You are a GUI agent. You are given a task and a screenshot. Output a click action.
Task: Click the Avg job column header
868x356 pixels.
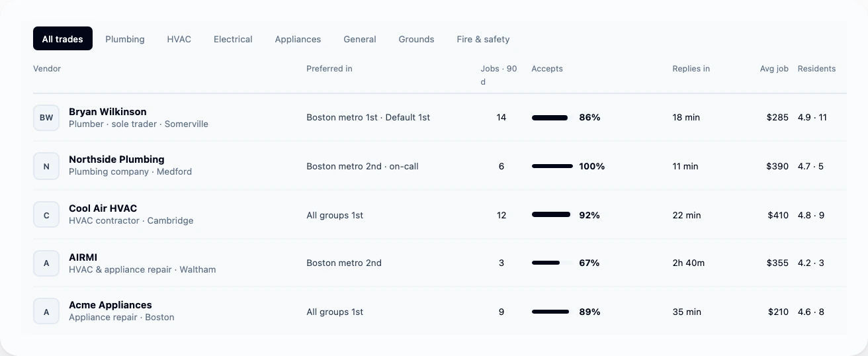pos(774,69)
